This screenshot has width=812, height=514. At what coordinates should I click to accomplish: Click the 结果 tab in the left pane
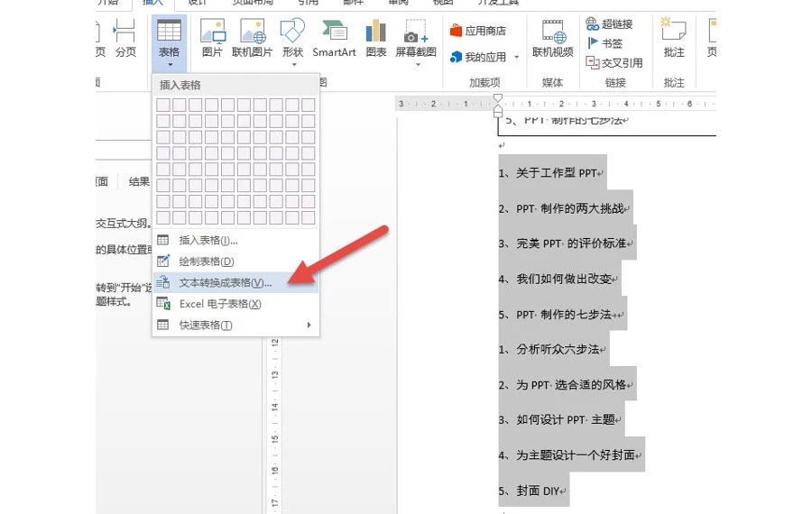point(139,181)
